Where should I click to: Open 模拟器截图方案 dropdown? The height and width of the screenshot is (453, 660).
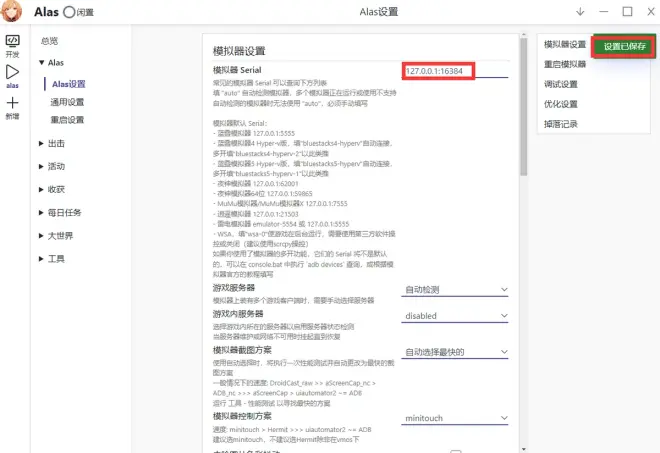click(455, 352)
